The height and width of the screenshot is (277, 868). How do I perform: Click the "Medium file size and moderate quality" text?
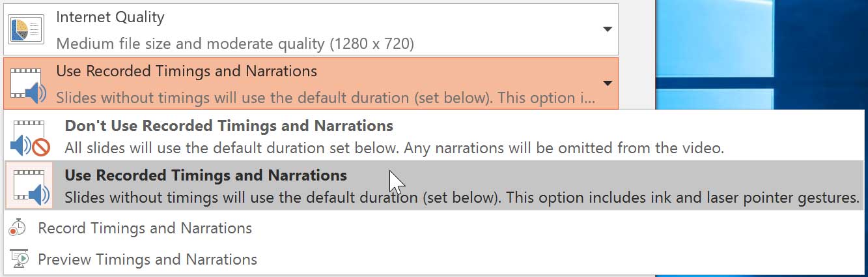pos(234,44)
